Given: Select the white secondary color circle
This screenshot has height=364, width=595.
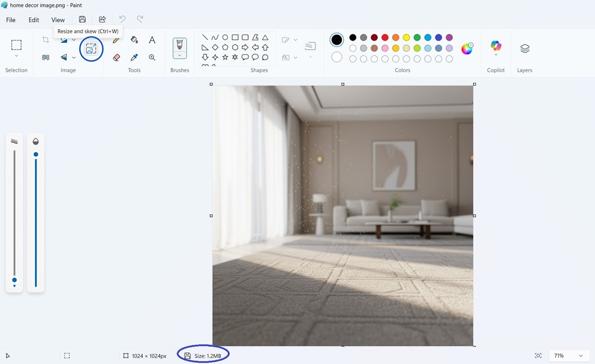Looking at the screenshot, I should coord(337,57).
